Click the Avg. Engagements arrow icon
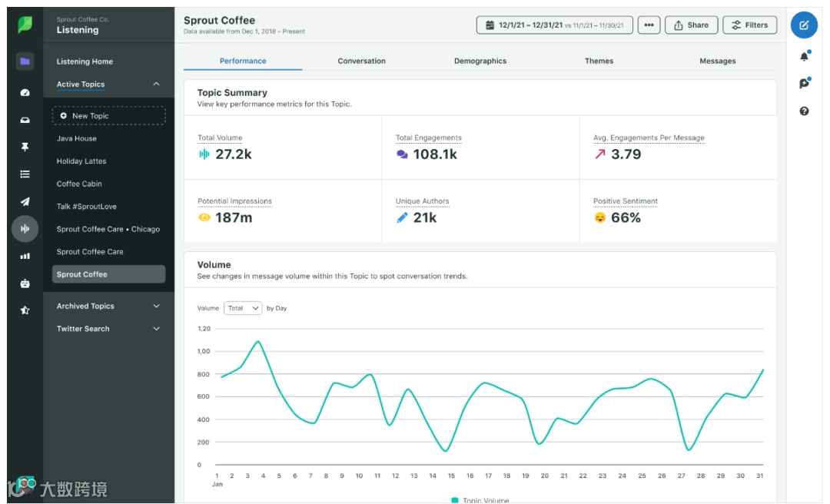The width and height of the screenshot is (830, 504). 599,154
